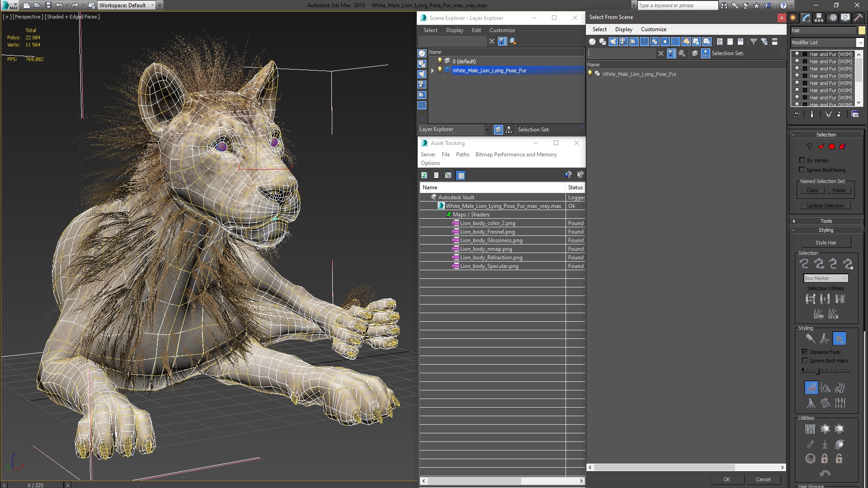Open Edit menu in Scene Explorer
Viewport: 868px width, 488px height.
pyautogui.click(x=476, y=30)
